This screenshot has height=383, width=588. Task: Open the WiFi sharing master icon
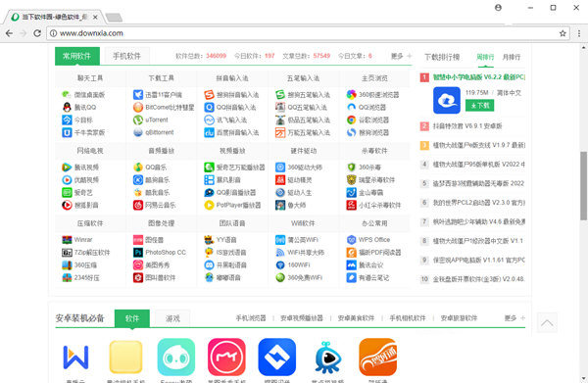(x=280, y=252)
